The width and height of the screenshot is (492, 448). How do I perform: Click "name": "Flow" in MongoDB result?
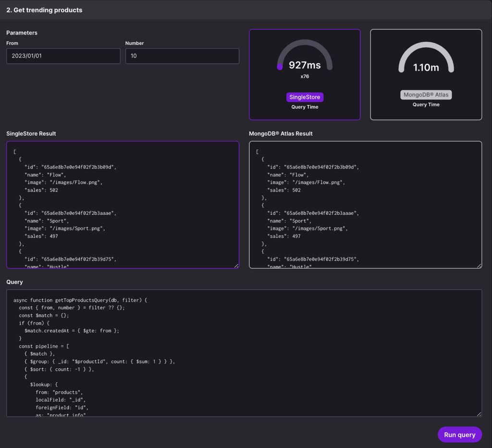tap(288, 175)
